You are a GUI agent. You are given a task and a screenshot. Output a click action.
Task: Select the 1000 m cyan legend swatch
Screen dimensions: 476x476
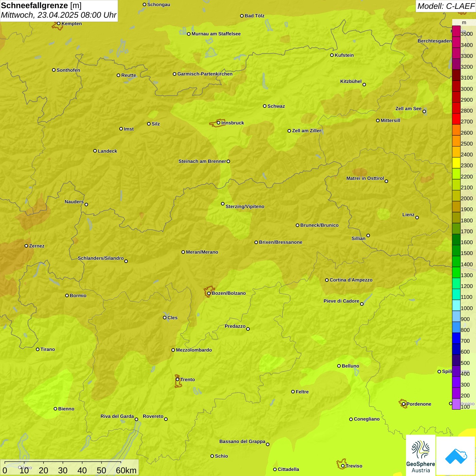pos(456,305)
